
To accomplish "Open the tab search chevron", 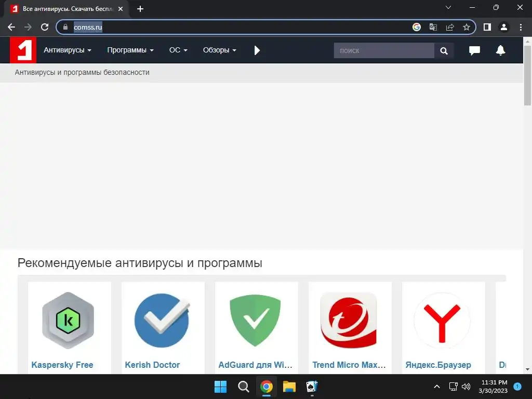I will click(x=448, y=7).
